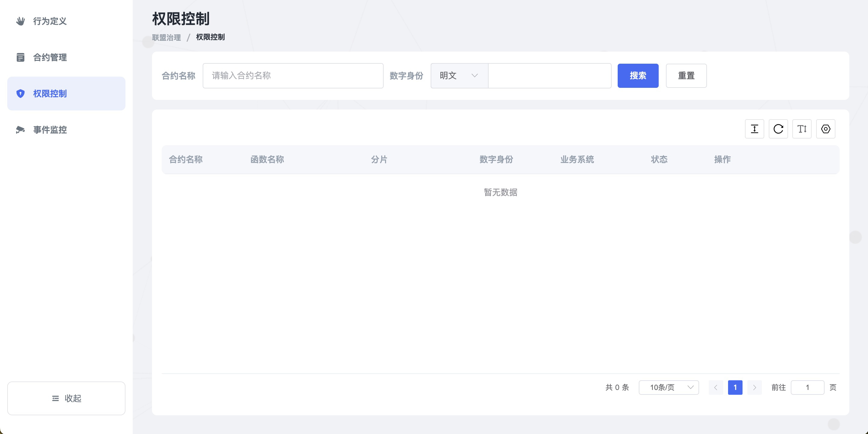Collapse the sidebar with 收起 button
This screenshot has width=868, height=434.
(x=66, y=398)
